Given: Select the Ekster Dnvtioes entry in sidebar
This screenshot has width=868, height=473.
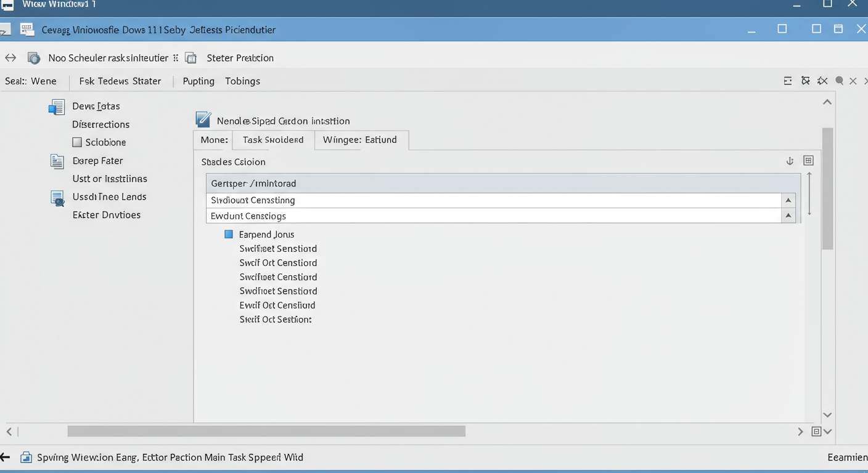Looking at the screenshot, I should pyautogui.click(x=107, y=215).
